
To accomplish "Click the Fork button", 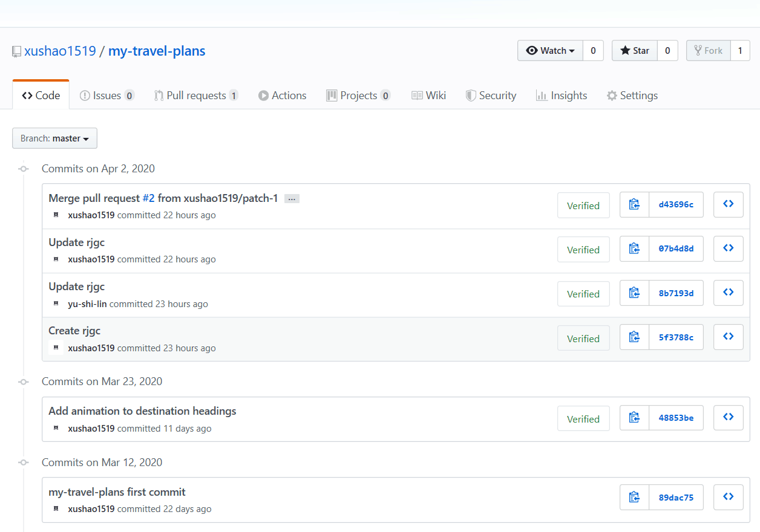I will [709, 51].
